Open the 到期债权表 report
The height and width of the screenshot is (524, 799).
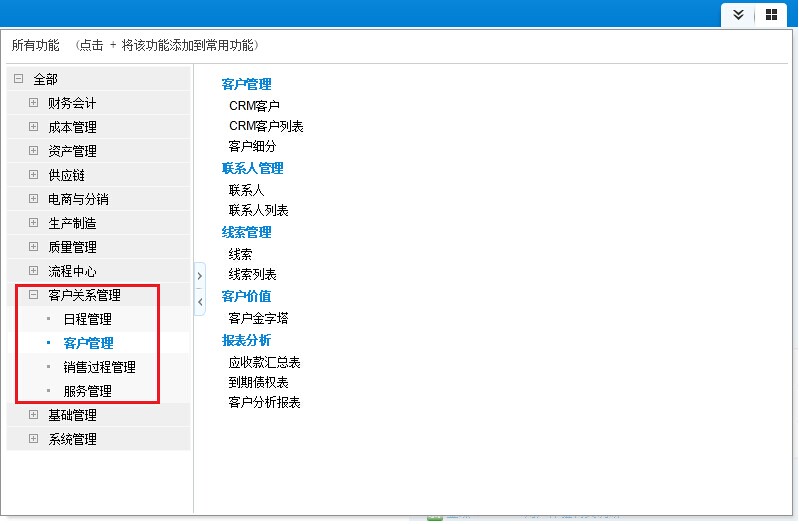[x=258, y=382]
